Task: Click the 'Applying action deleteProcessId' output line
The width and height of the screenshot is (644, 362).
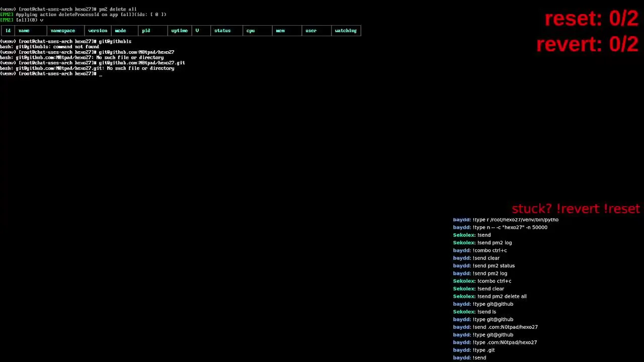Action: pyautogui.click(x=83, y=15)
